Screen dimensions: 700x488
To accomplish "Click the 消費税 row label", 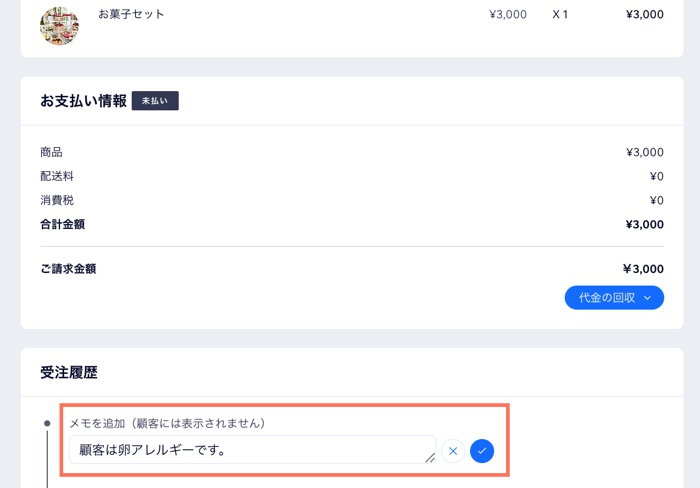I will pos(57,200).
